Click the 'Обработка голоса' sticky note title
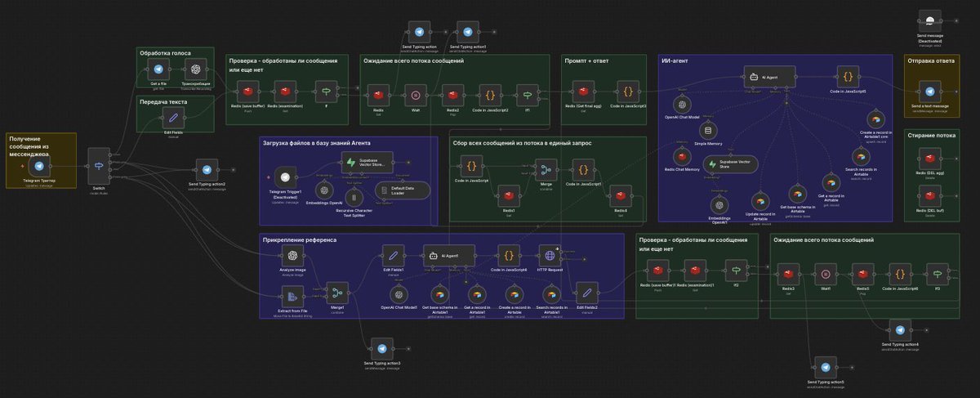The image size is (980, 398). coord(167,53)
